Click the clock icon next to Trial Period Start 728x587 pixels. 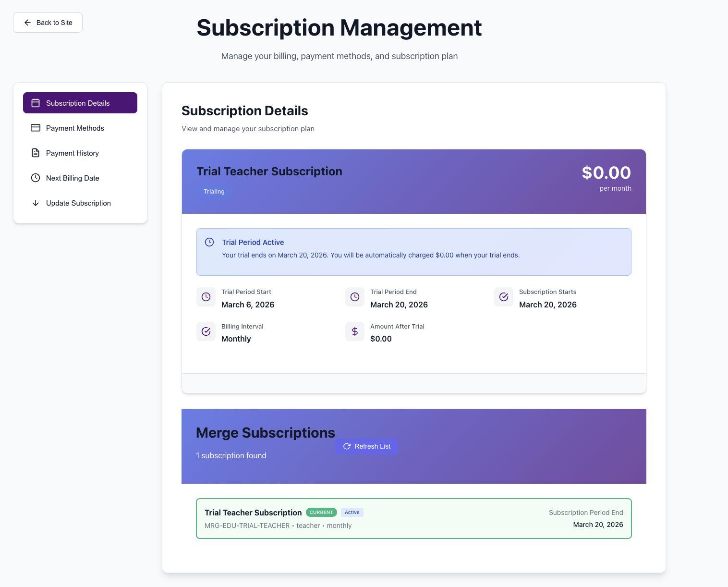tap(206, 297)
